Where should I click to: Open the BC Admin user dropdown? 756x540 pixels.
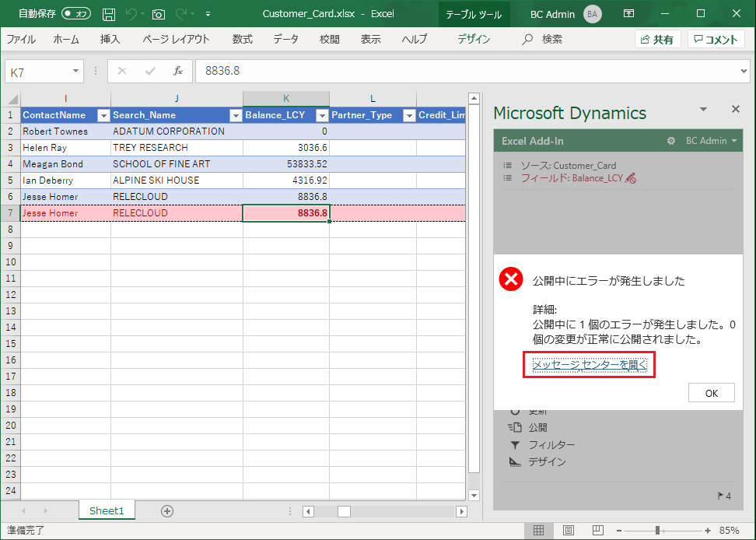pyautogui.click(x=712, y=141)
